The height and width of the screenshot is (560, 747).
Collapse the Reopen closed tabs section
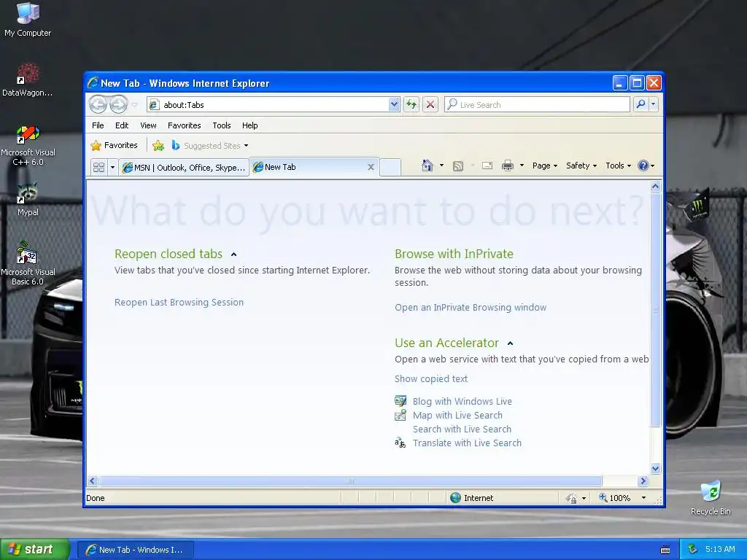pos(234,254)
